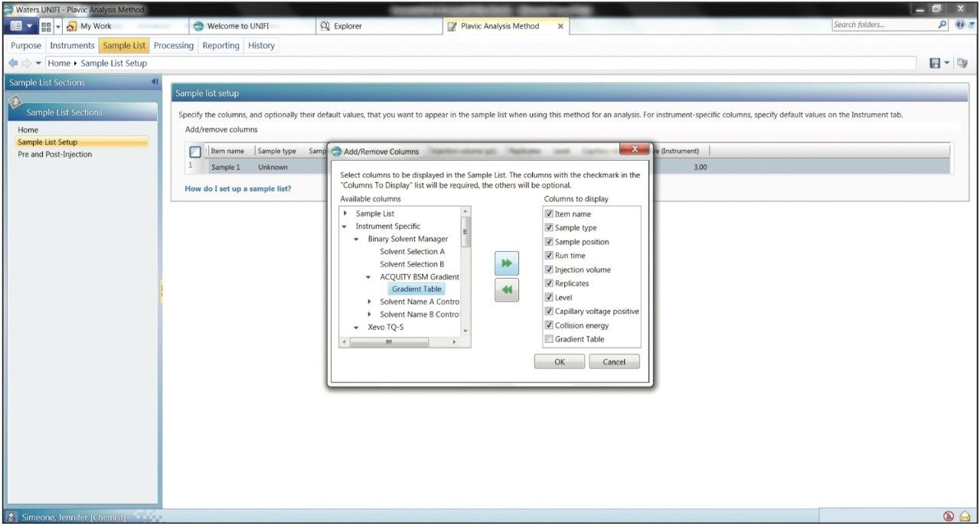Open the Instruments tab

click(x=72, y=46)
